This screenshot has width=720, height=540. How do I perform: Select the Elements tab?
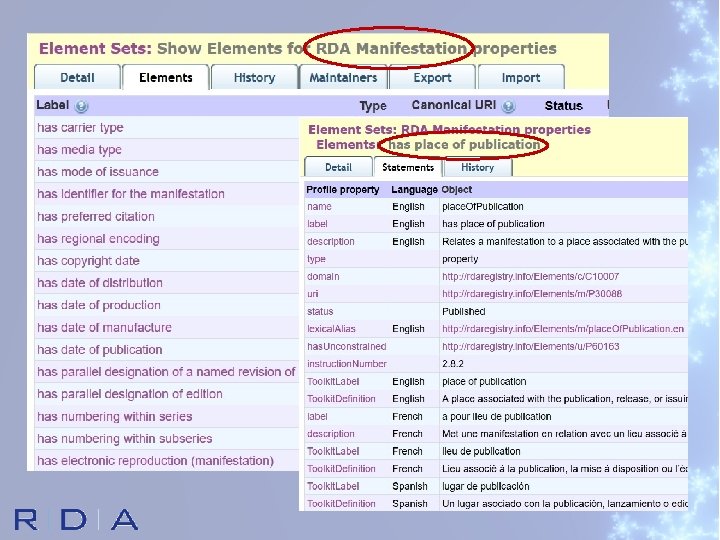[x=166, y=77]
